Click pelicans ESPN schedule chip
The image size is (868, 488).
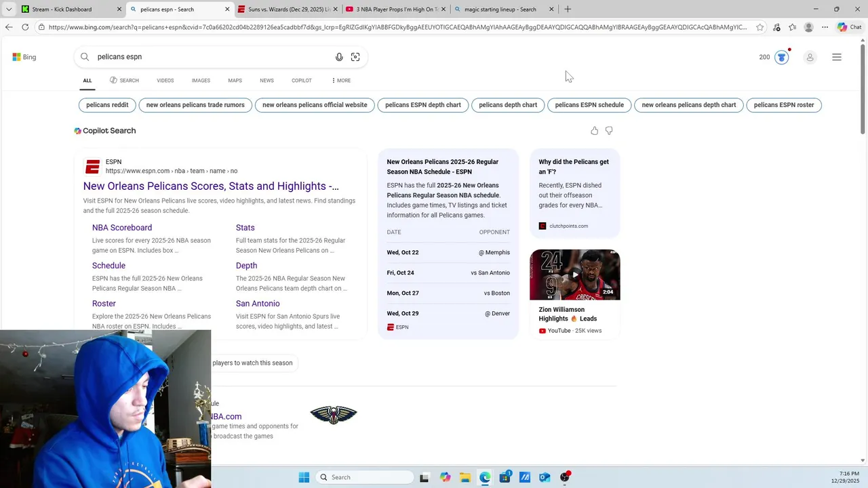[x=589, y=105]
